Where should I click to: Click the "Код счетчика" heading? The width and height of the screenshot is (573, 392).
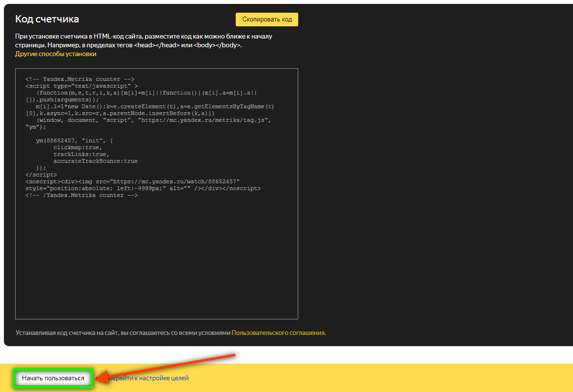point(47,19)
